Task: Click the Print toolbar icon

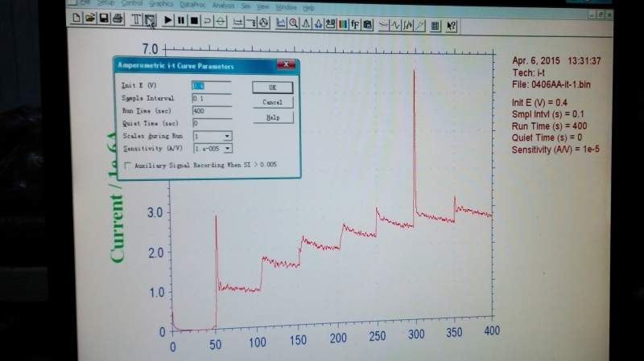Action: 118,18
